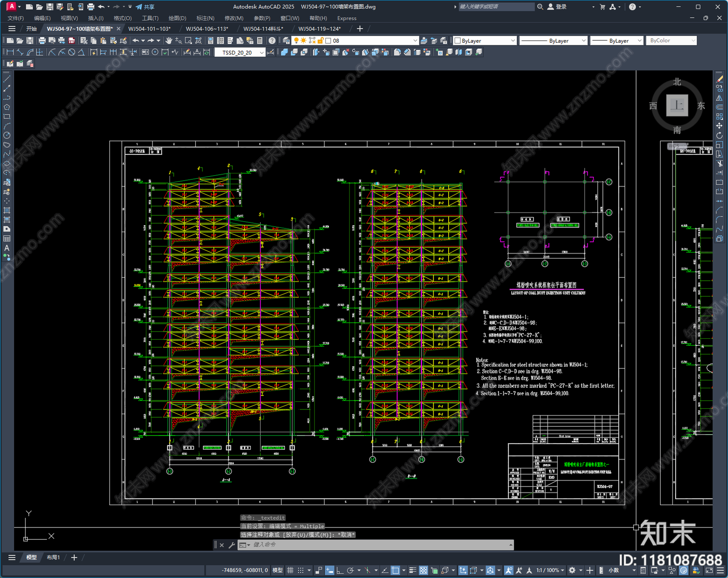Open the Plot printer icon

(x=42, y=41)
